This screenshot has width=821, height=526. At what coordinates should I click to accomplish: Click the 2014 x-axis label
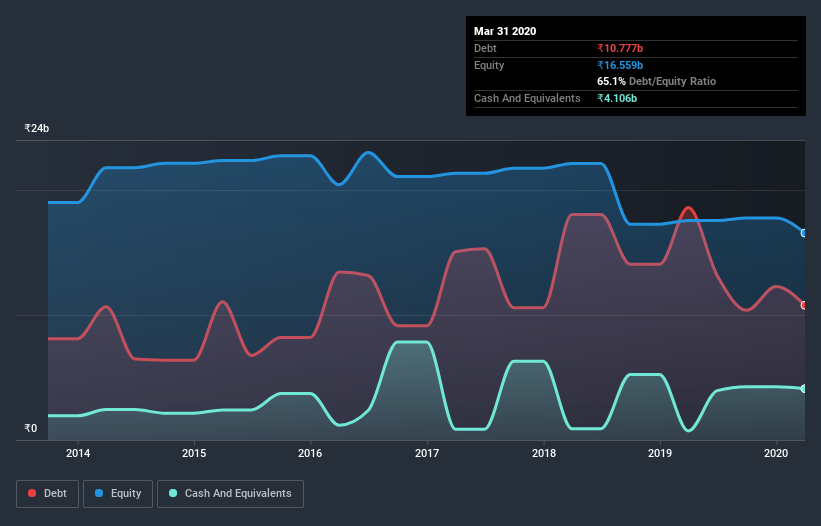tap(78, 453)
